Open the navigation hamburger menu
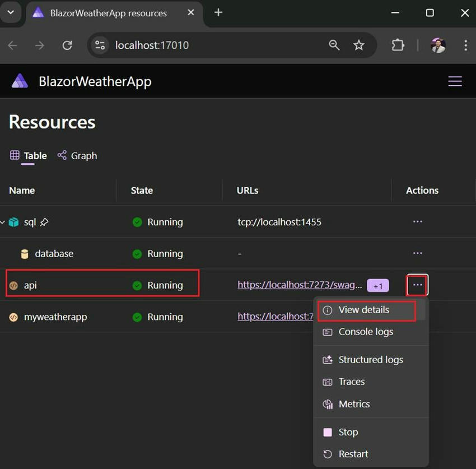Viewport: 476px width, 469px height. pos(455,81)
